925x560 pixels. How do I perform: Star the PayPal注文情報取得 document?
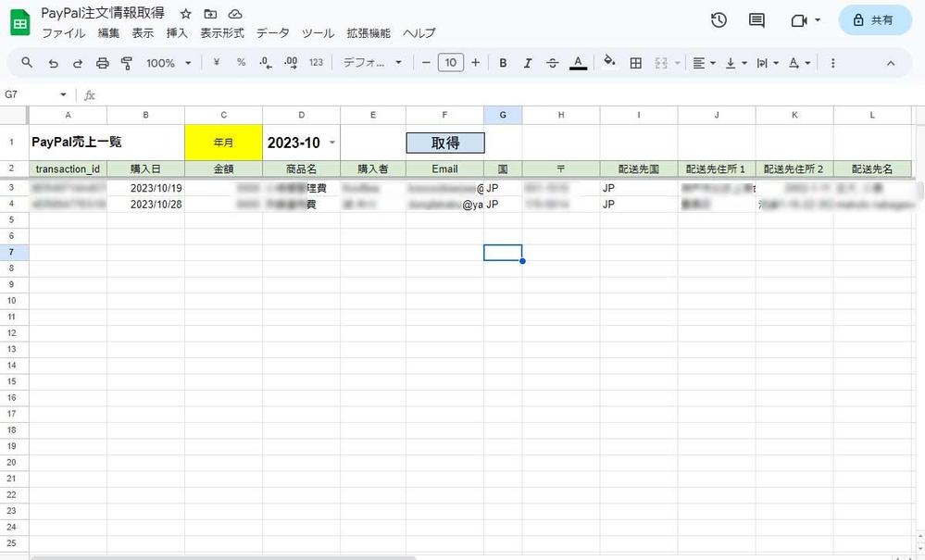point(186,14)
